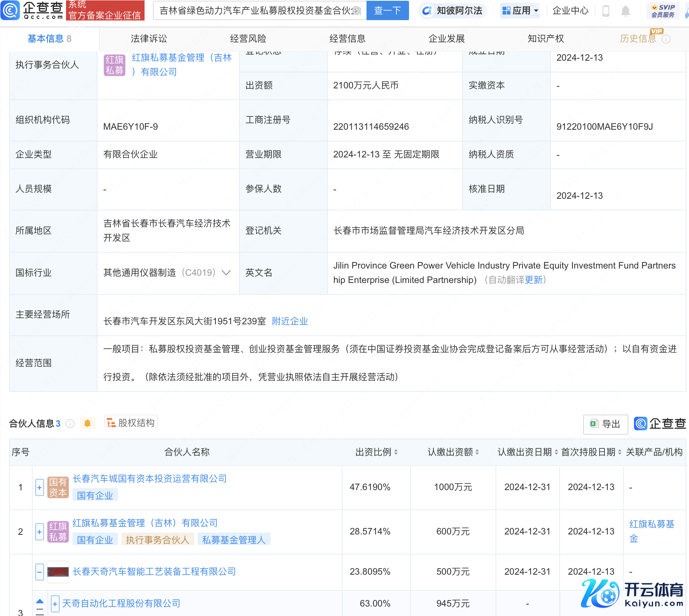Screen dimensions: 689x616
Task: Click info icon next to 历史信息
Action: 666,39
